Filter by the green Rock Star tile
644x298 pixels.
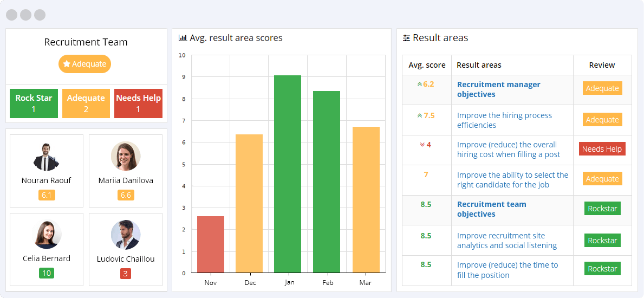[x=34, y=103]
